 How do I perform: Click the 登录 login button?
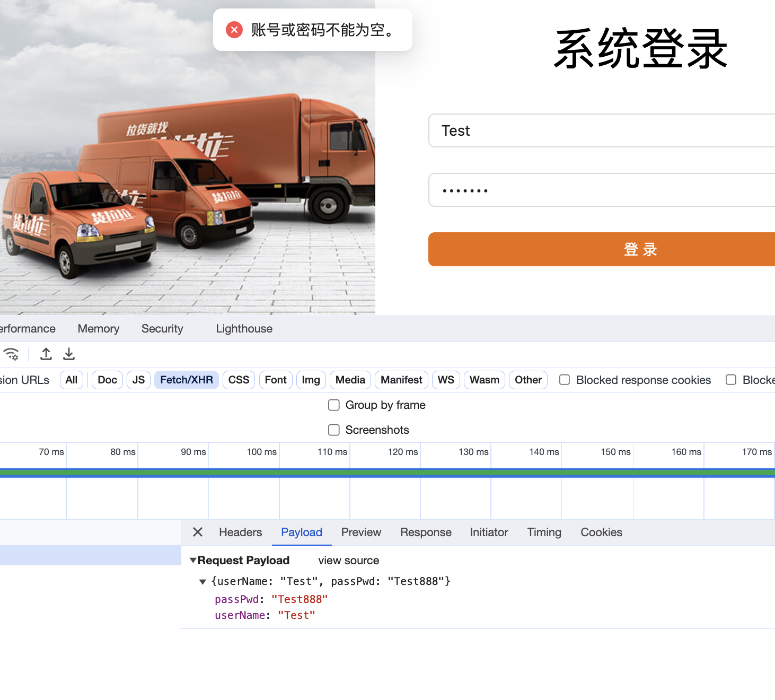639,249
